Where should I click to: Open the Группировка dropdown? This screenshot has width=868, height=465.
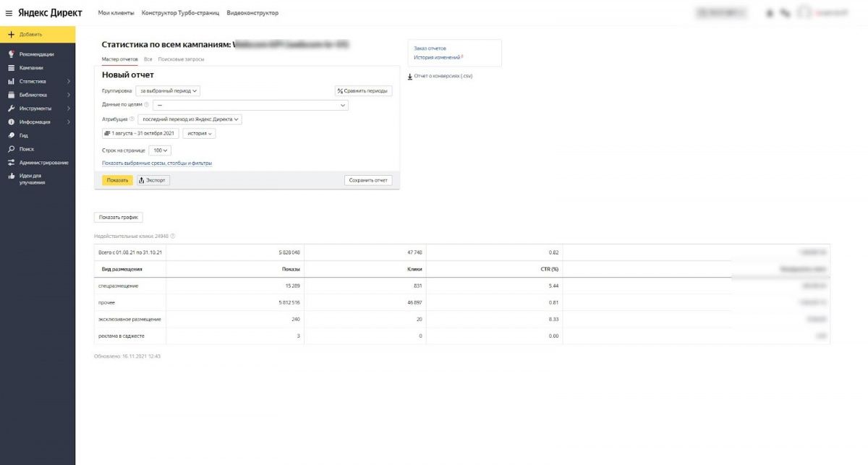click(168, 91)
